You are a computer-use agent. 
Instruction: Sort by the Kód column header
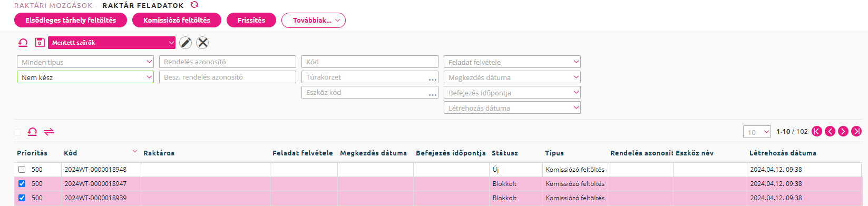click(71, 153)
